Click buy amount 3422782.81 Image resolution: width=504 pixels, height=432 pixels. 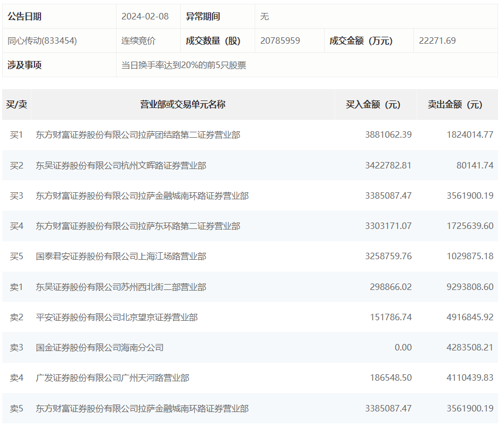pos(389,165)
